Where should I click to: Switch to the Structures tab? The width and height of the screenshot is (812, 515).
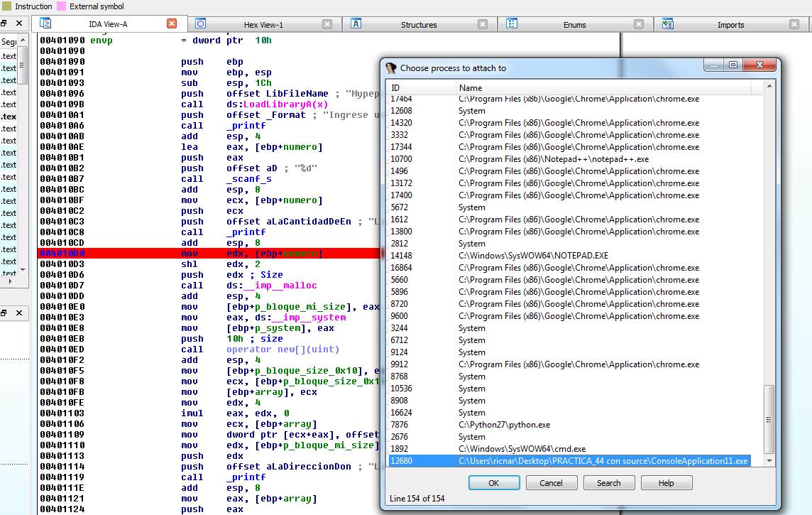[419, 25]
